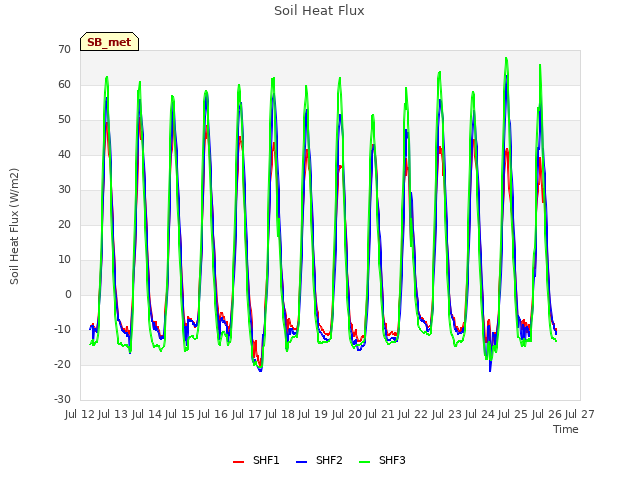Click the Soil Heat Flux (W/m2) axis label
Screen dimensions: 640x480
14,226
